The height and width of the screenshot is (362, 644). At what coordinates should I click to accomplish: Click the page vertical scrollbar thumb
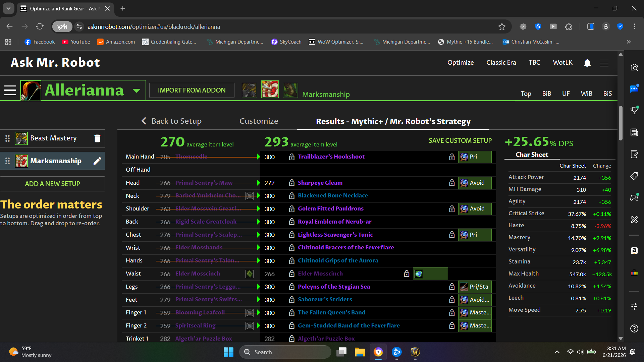coord(621,123)
